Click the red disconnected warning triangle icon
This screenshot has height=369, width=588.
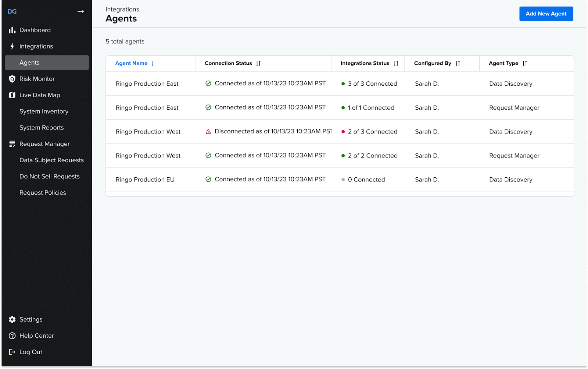[208, 132]
